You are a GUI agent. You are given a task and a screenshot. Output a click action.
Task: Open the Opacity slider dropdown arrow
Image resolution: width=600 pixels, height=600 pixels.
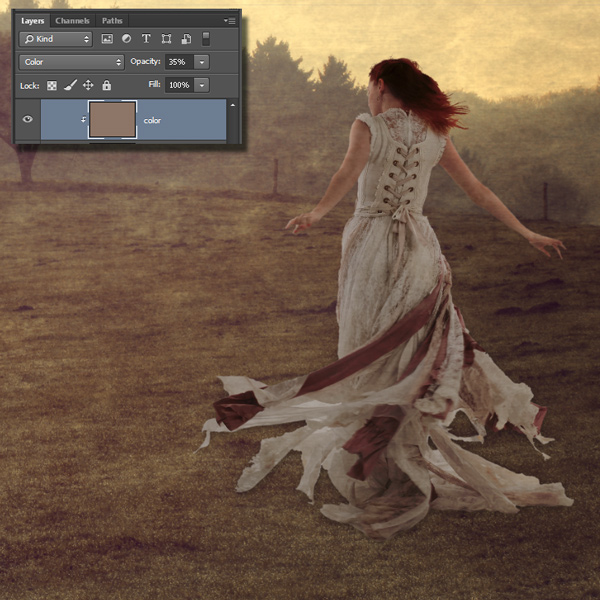point(202,62)
